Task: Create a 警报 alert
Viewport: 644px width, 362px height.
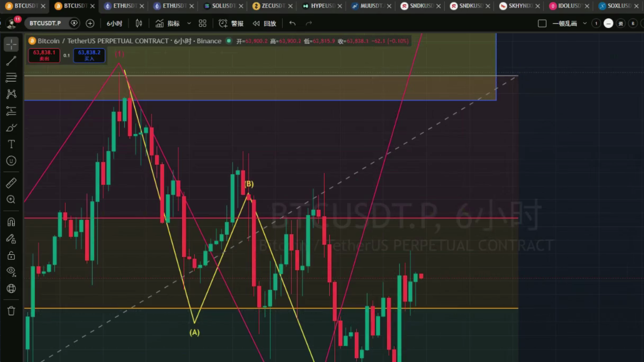Action: pyautogui.click(x=231, y=23)
